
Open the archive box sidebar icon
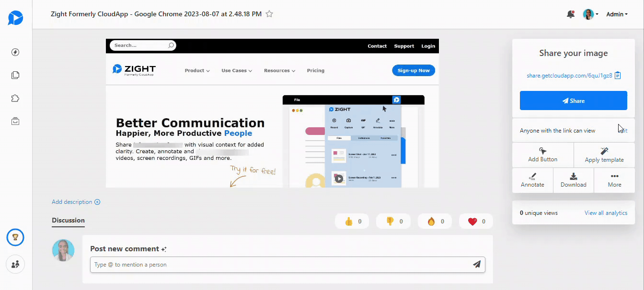click(15, 121)
